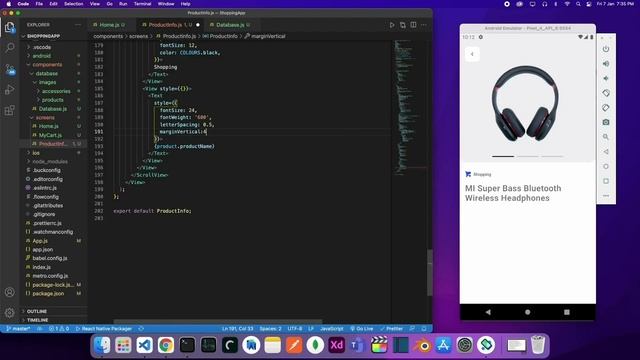Viewport: 640px width, 360px height.
Task: Open Adobe XD from the Dock
Action: pyautogui.click(x=336, y=345)
